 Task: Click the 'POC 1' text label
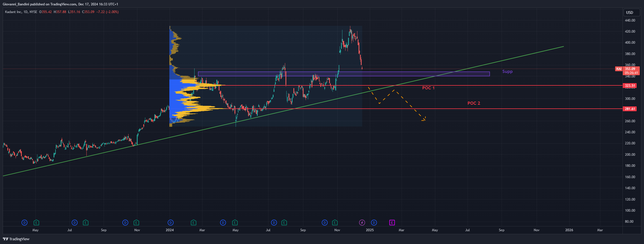click(428, 88)
